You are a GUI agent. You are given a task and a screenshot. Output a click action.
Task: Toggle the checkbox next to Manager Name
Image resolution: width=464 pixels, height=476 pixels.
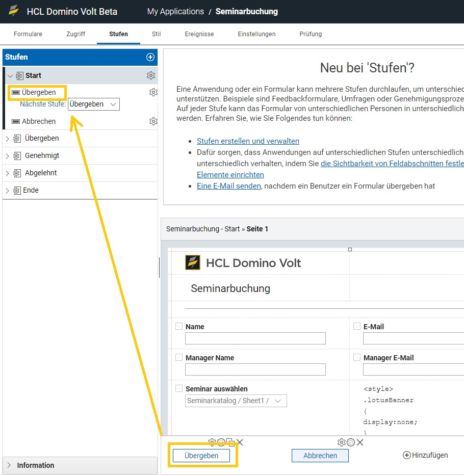pyautogui.click(x=179, y=357)
